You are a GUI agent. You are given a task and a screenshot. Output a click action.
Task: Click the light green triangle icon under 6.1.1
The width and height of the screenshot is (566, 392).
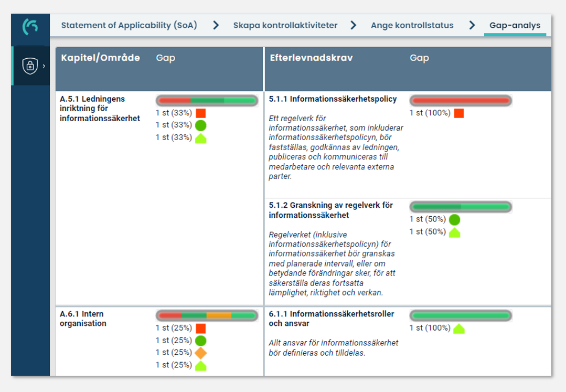(x=458, y=329)
